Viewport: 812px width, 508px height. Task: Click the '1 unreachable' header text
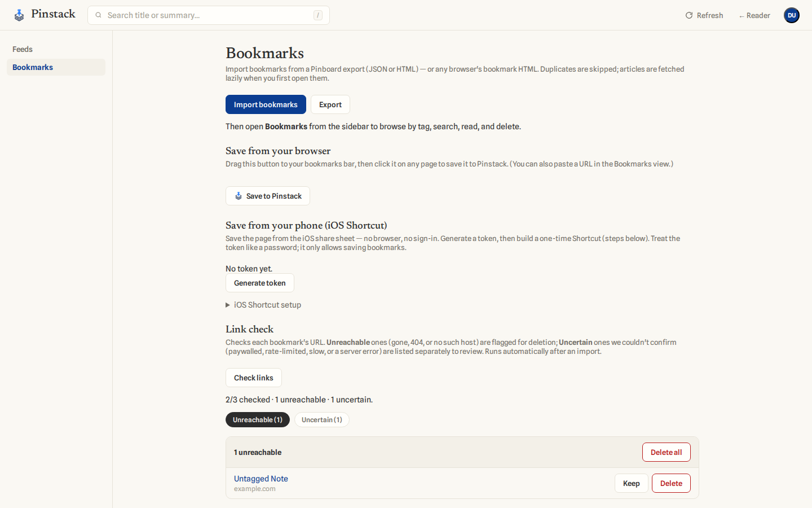[258, 452]
